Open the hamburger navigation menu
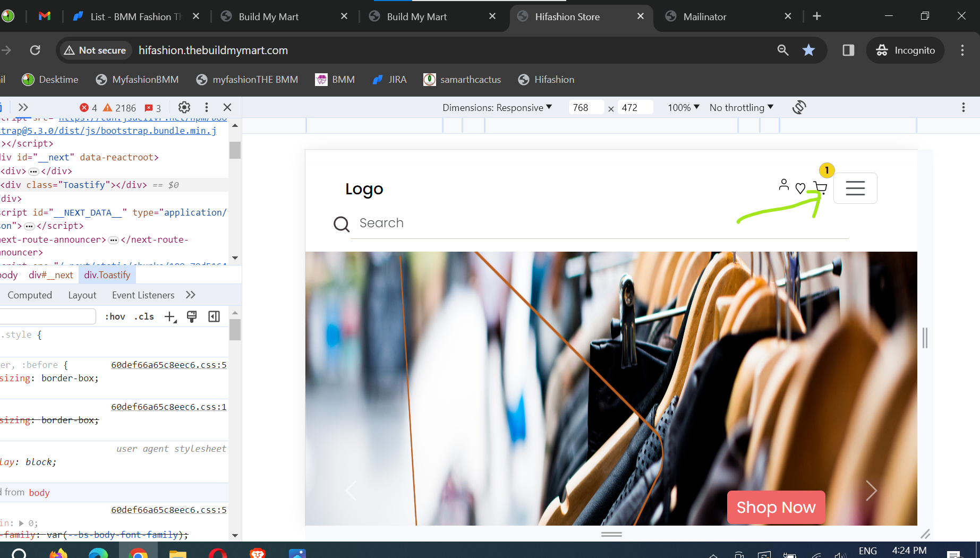The image size is (980, 558). pyautogui.click(x=855, y=188)
